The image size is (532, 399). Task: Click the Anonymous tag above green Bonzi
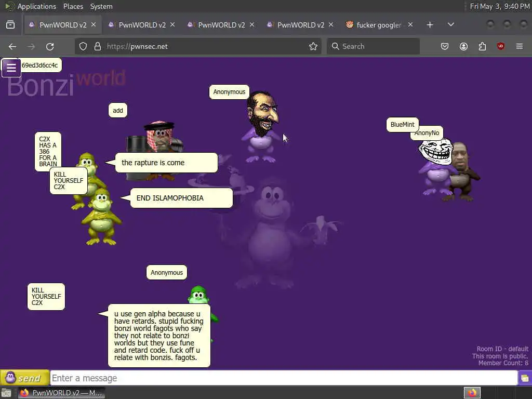coord(167,272)
